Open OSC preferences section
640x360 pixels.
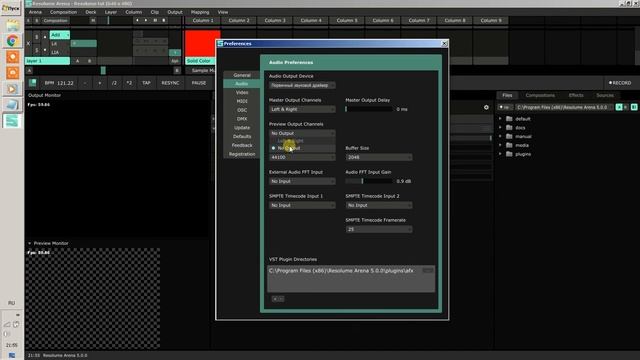tap(242, 110)
